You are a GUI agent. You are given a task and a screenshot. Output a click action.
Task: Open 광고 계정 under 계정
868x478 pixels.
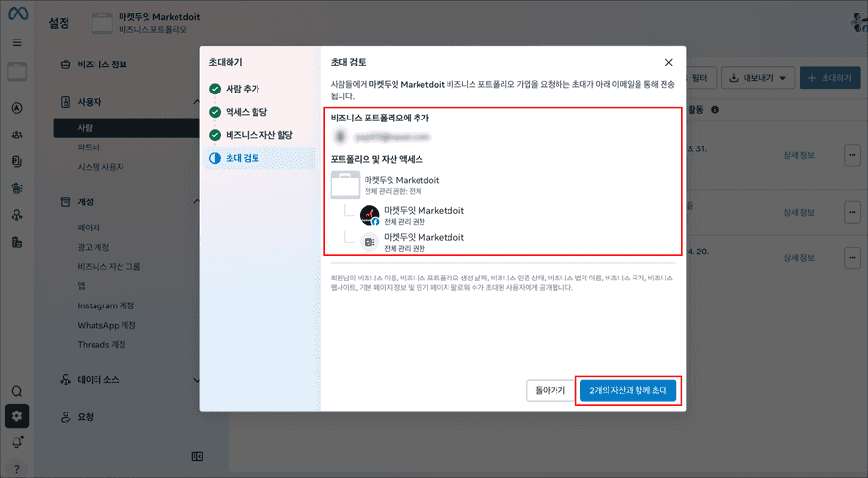point(93,247)
